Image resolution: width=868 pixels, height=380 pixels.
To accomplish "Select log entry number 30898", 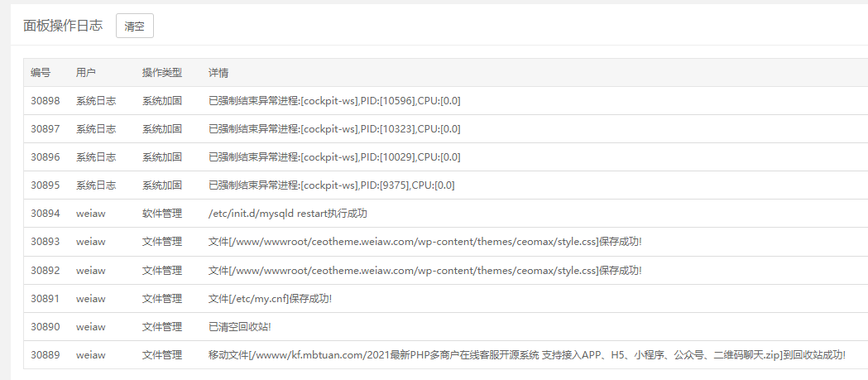I will (x=45, y=101).
